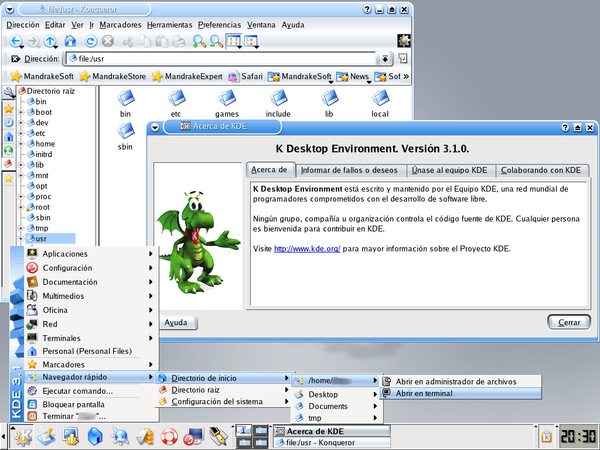Screen dimensions: 600x450
Task: Go to home folder via house icon
Action: point(69,42)
